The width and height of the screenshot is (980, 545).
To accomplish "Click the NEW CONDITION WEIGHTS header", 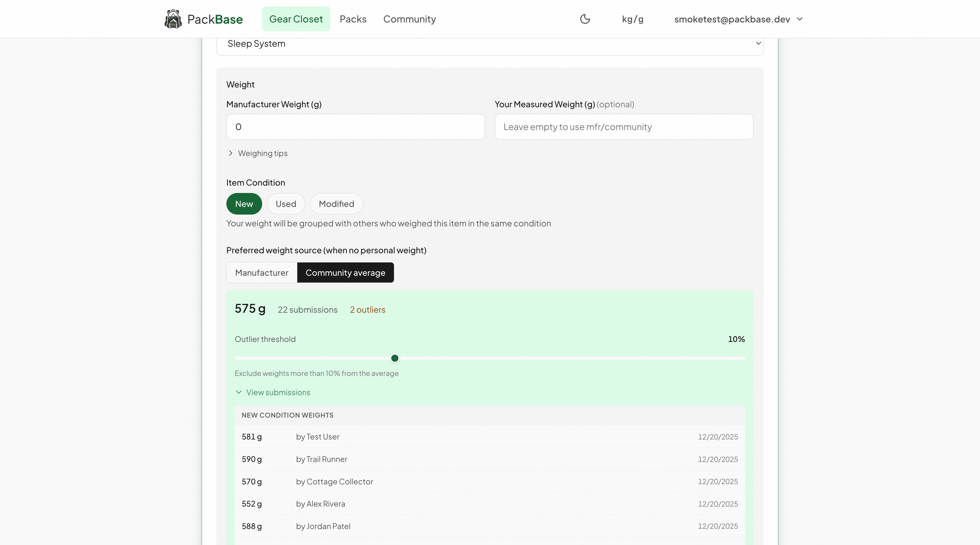I will [288, 415].
